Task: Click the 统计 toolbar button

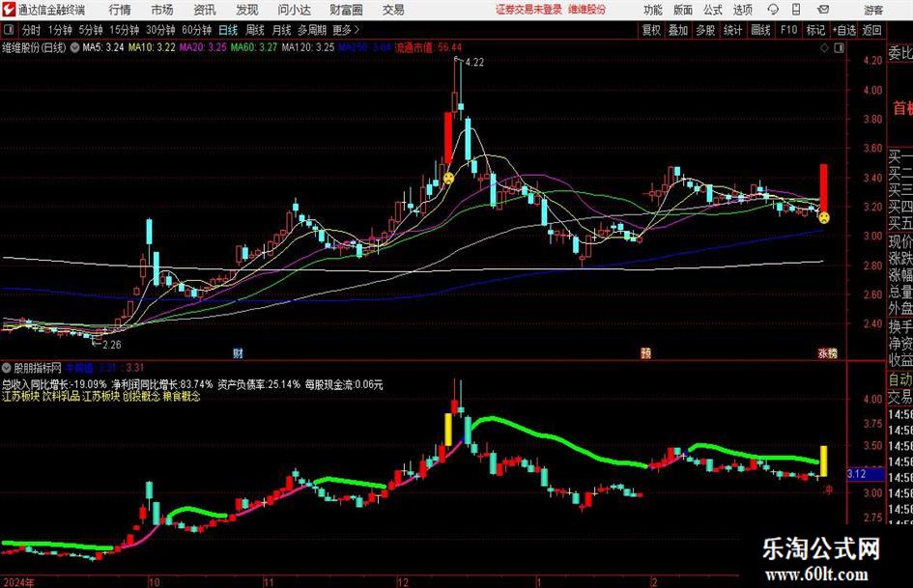Action: tap(732, 30)
